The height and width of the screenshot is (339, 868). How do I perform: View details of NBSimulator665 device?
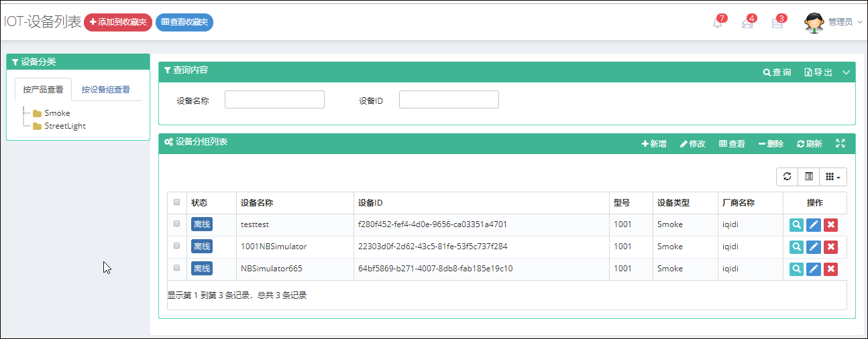tap(796, 269)
